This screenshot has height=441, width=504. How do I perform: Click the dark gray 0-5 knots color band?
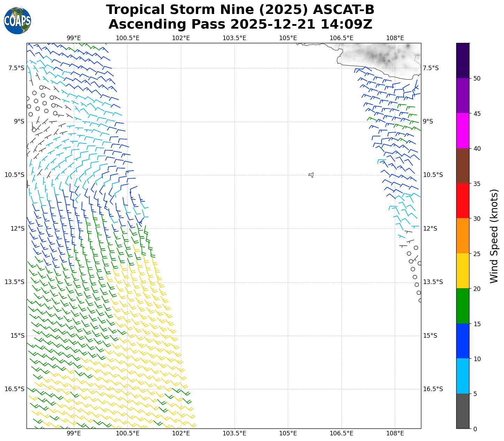pyautogui.click(x=463, y=411)
